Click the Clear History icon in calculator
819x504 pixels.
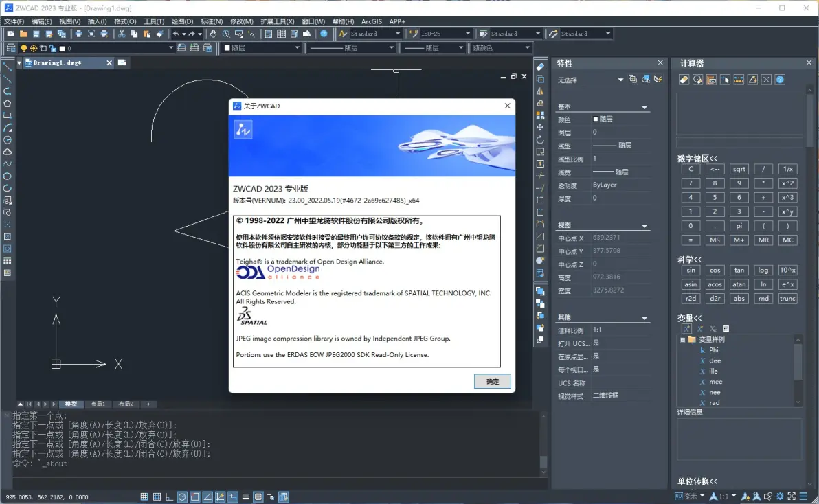[698, 80]
